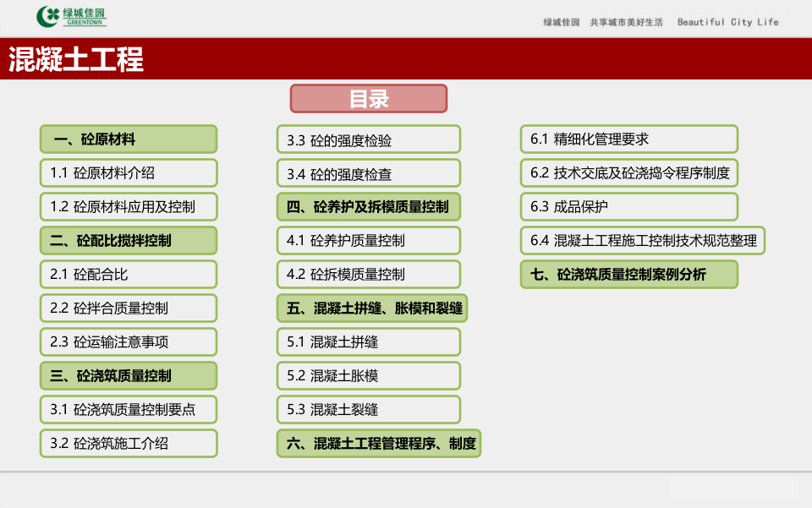Select 5.3 混凝土裂缝
The height and width of the screenshot is (508, 812).
point(369,410)
